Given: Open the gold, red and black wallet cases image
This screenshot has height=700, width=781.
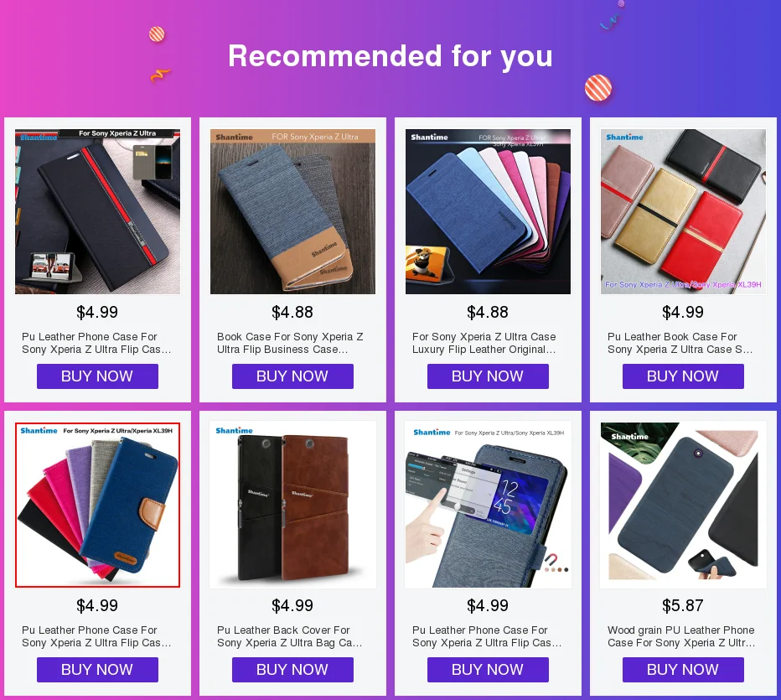Looking at the screenshot, I should point(684,211).
